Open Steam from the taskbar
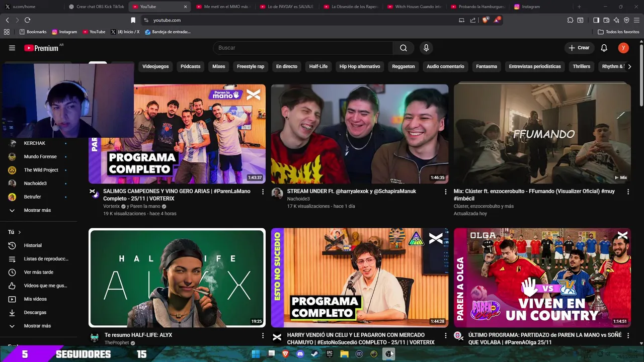 [x=315, y=354]
